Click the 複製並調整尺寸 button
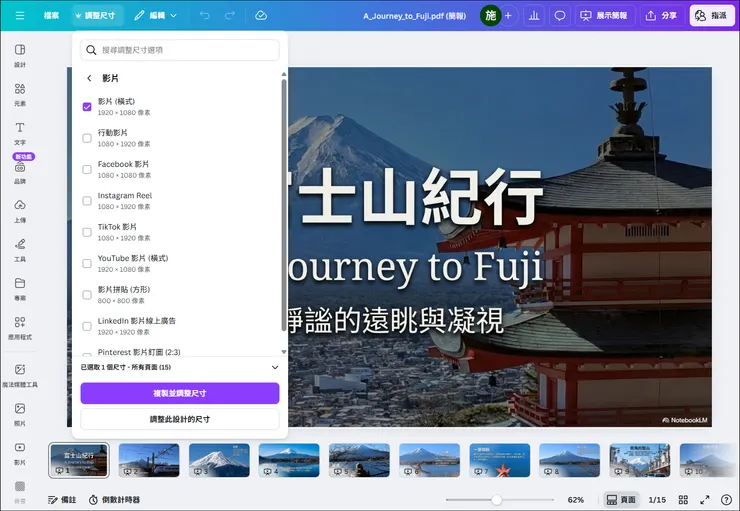 [x=180, y=393]
